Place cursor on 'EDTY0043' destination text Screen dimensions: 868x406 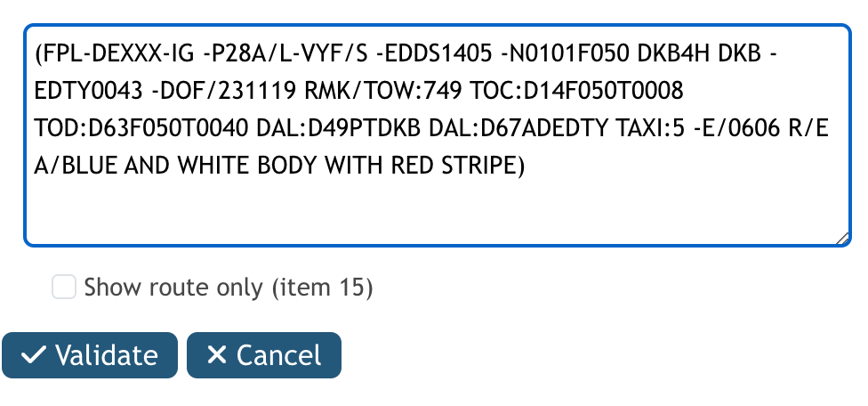coord(89,91)
